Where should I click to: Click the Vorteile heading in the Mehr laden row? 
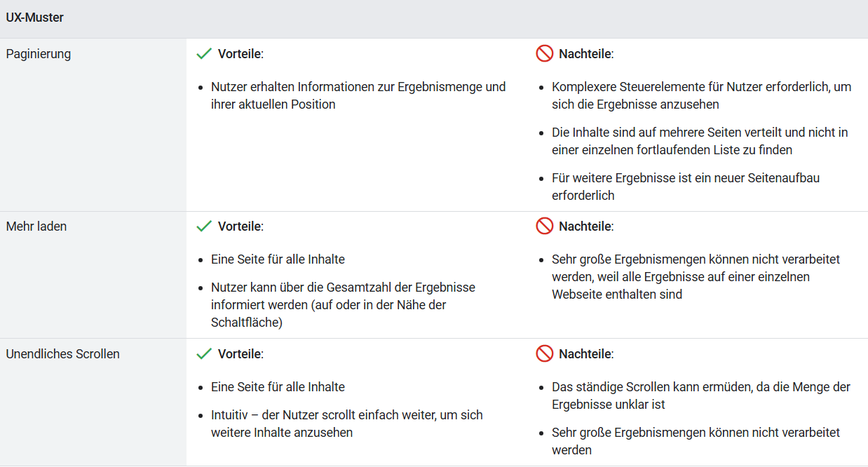tap(240, 226)
